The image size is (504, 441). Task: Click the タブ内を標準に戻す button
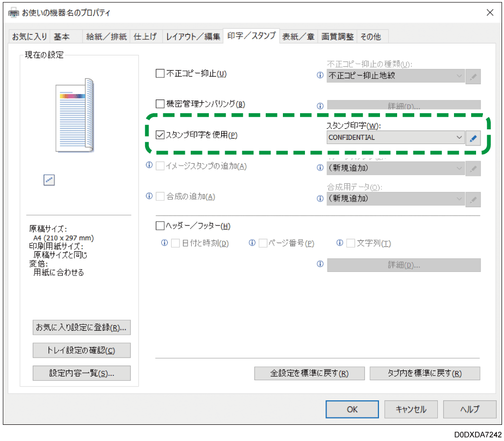tap(425, 373)
